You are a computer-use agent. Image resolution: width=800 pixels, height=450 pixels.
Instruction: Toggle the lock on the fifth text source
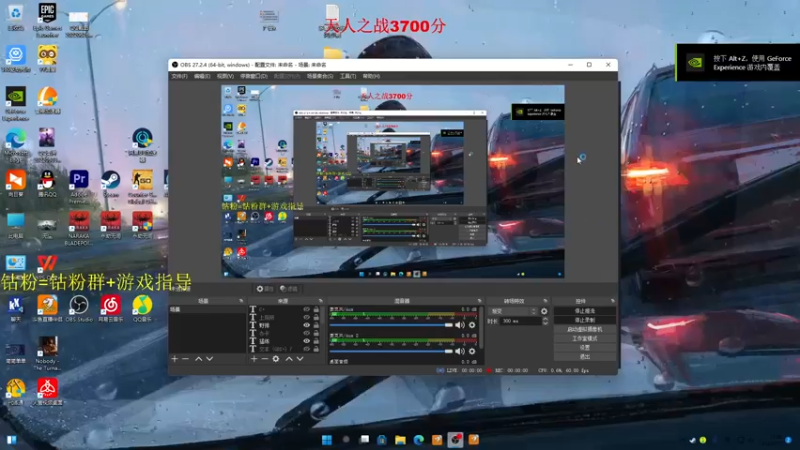tap(316, 341)
